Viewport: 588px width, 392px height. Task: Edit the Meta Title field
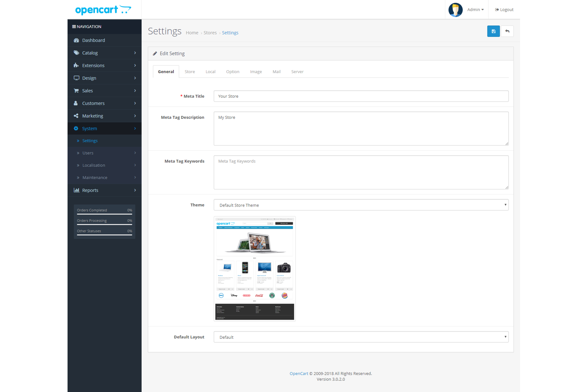pyautogui.click(x=361, y=96)
